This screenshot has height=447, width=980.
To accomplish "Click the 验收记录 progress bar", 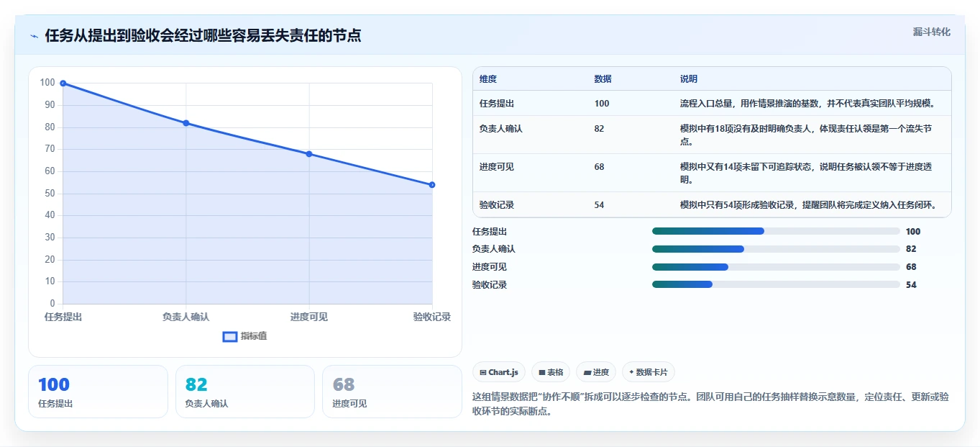I will point(776,284).
